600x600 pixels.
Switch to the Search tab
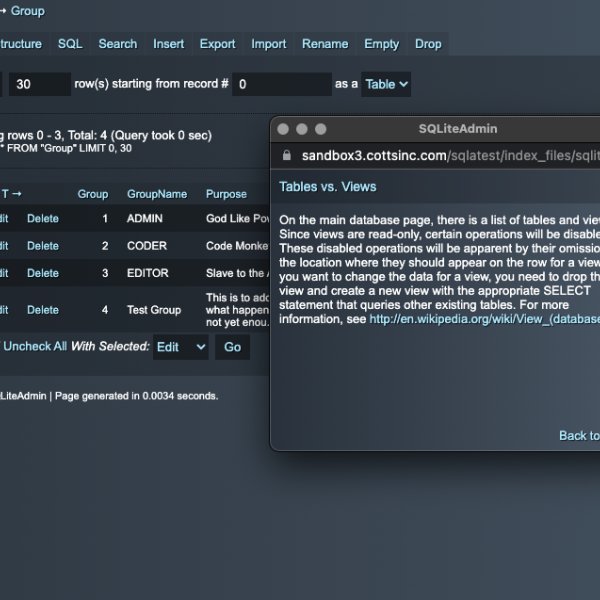(117, 44)
